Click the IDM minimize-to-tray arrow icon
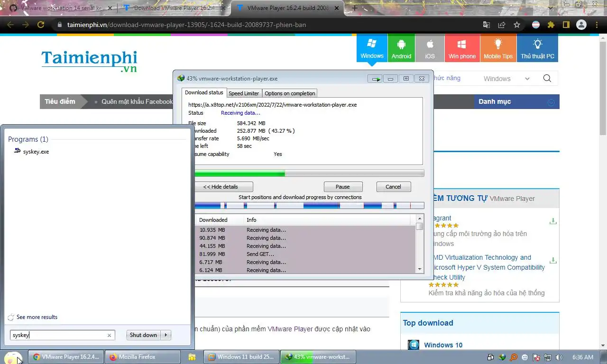Screen dimensions: 607x364 pyautogui.click(x=375, y=79)
